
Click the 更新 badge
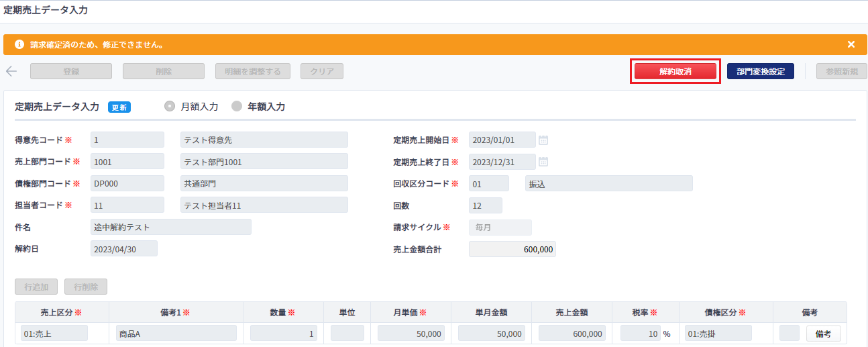[x=119, y=107]
